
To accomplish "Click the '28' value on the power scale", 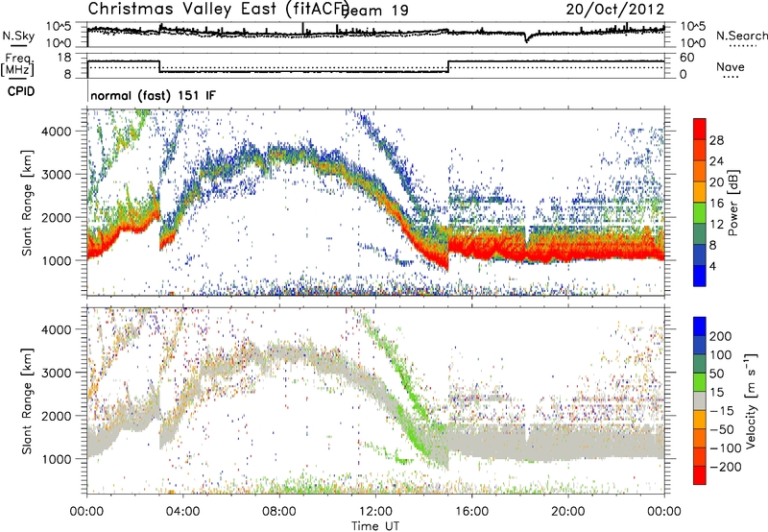I will (x=716, y=140).
